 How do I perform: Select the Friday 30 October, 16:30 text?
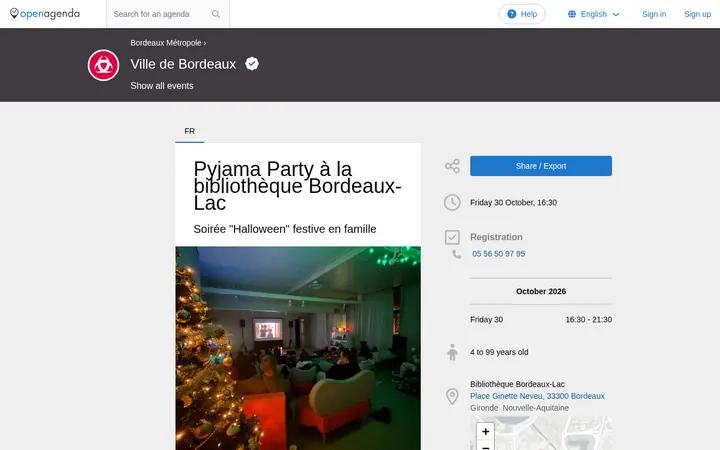tap(513, 202)
